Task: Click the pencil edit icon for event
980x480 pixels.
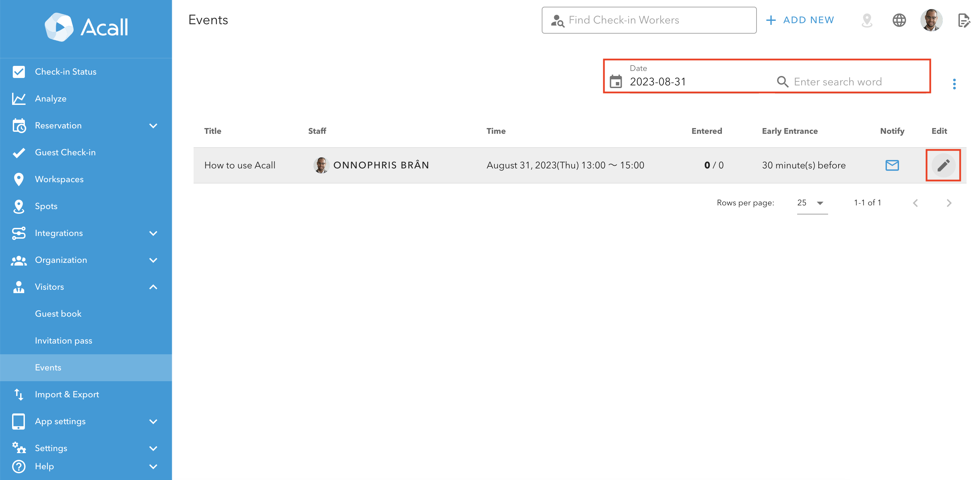Action: pos(943,165)
